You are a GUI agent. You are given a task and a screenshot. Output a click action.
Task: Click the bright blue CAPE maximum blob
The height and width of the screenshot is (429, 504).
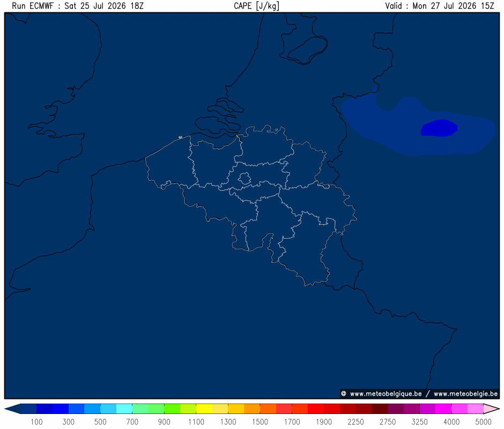pyautogui.click(x=439, y=128)
